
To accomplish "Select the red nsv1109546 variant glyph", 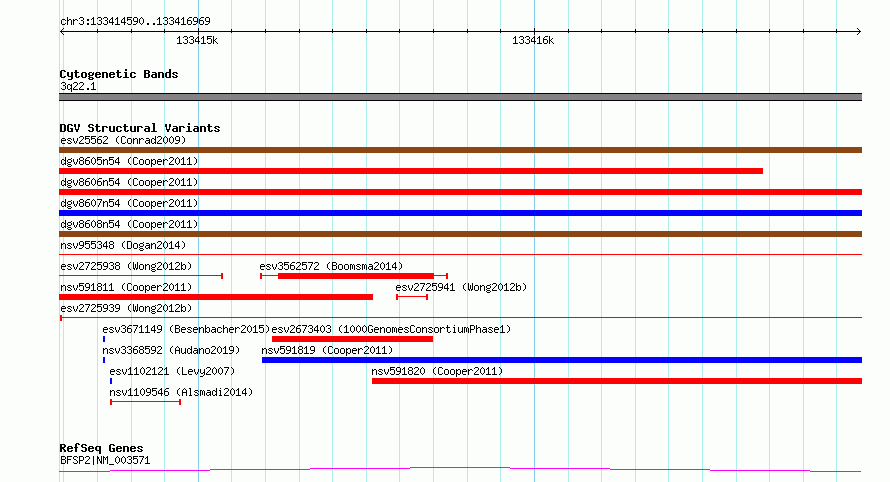I will point(145,402).
